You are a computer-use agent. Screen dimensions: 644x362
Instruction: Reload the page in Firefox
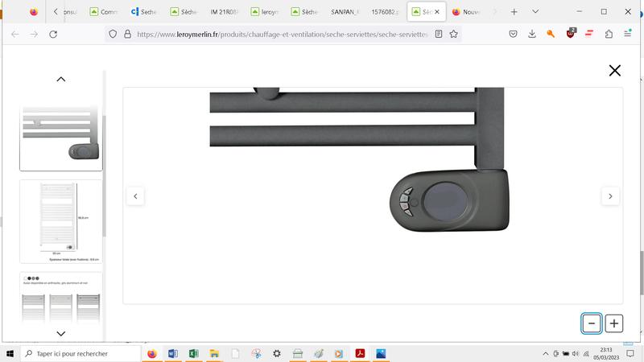click(x=53, y=34)
